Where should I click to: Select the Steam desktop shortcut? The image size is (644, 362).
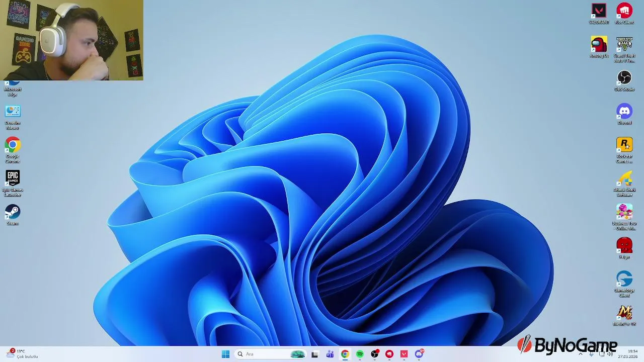(x=13, y=215)
